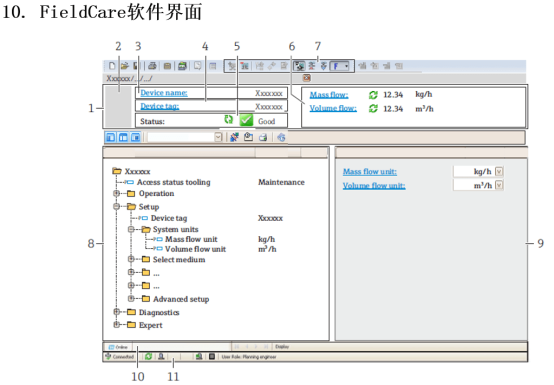Collapse the Setup folder

pos(116,206)
